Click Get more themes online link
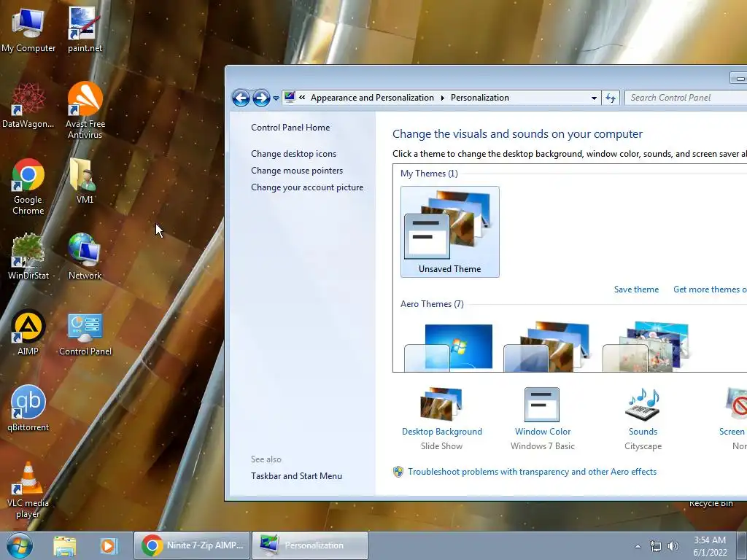The height and width of the screenshot is (560, 747). (710, 289)
